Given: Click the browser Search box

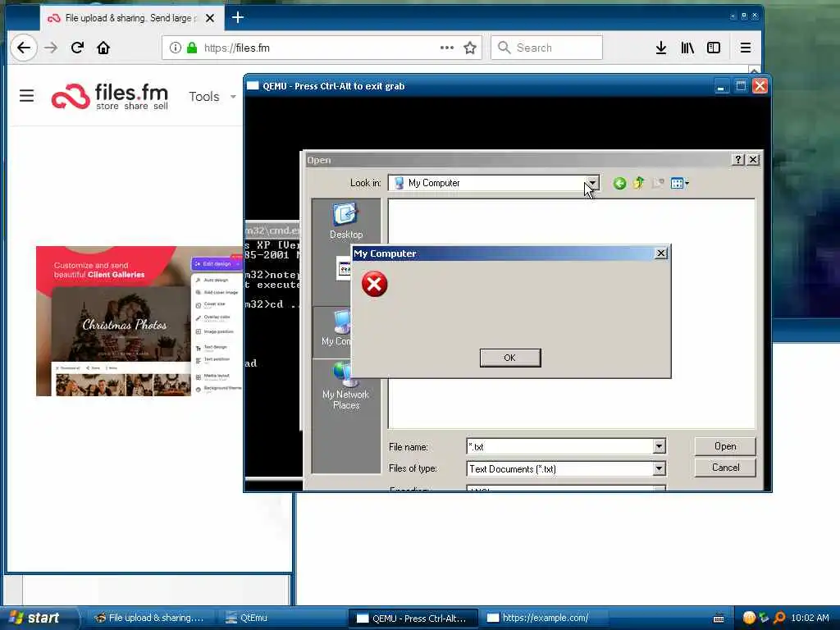Looking at the screenshot, I should [x=546, y=48].
